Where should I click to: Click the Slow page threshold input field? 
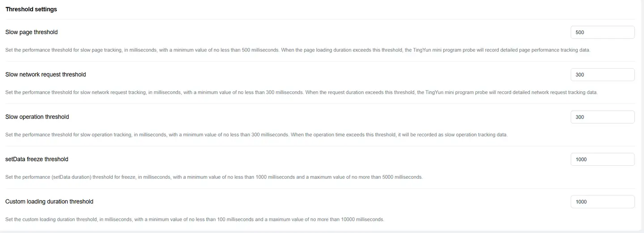click(x=602, y=32)
